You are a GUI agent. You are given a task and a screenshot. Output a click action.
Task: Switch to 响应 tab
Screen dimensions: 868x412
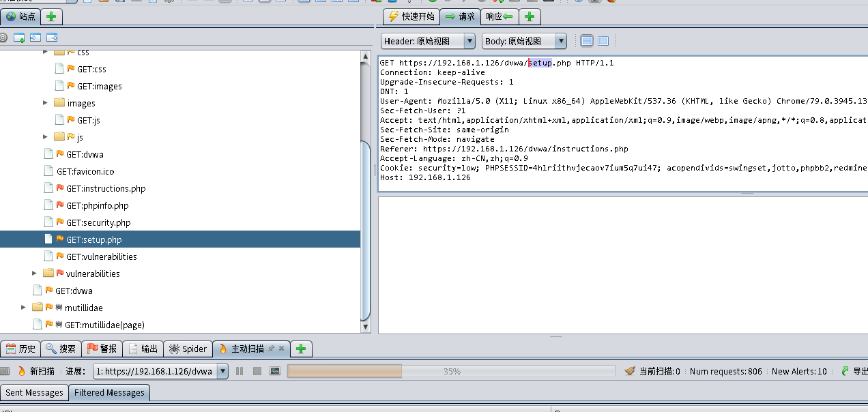[x=500, y=16]
